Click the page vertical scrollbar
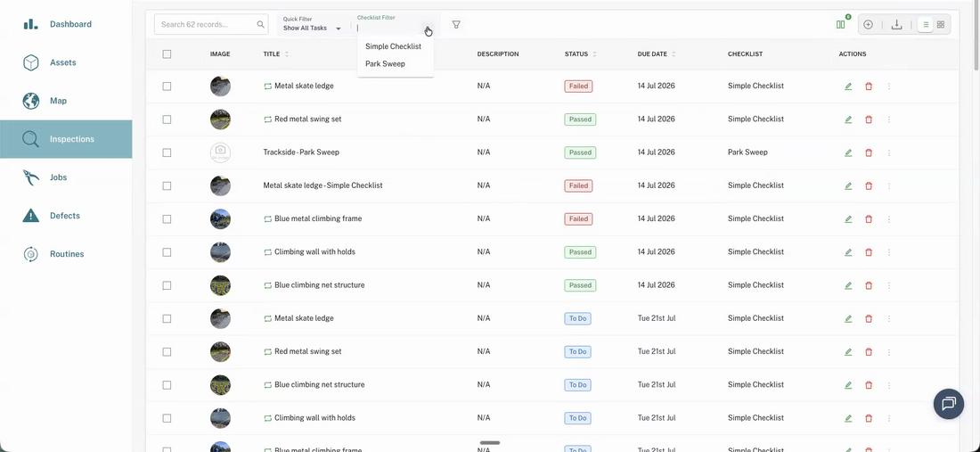The image size is (980, 452). click(x=976, y=35)
